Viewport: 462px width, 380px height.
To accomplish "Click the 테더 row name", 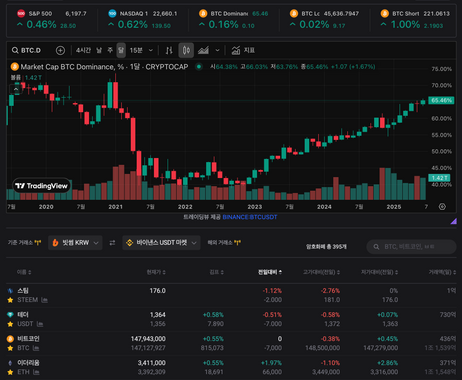I will click(23, 315).
